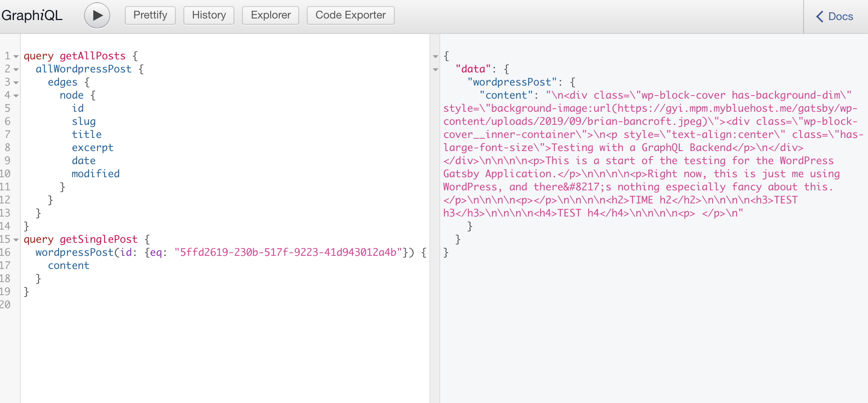868x403 pixels.
Task: Click the Docs back chevron icon
Action: (x=820, y=17)
